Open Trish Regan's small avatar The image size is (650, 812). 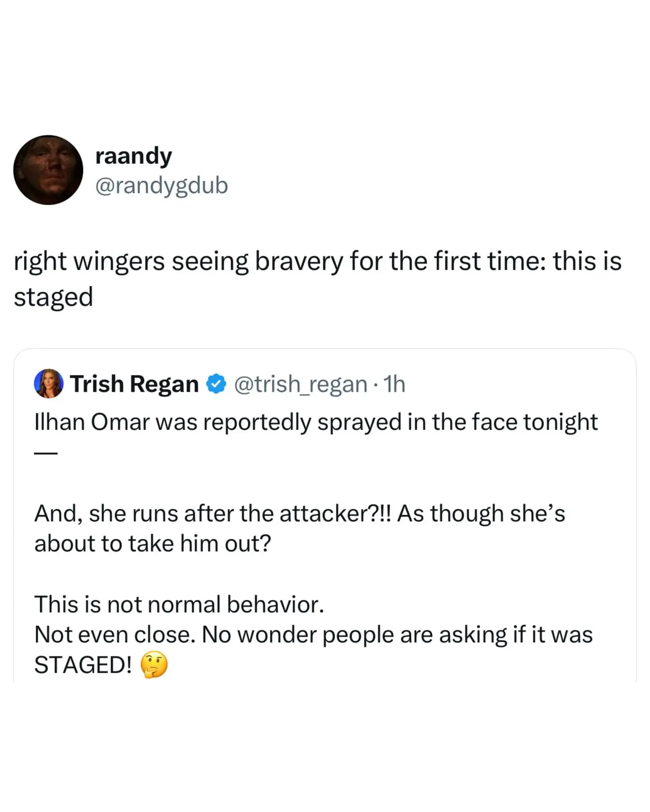(x=49, y=384)
